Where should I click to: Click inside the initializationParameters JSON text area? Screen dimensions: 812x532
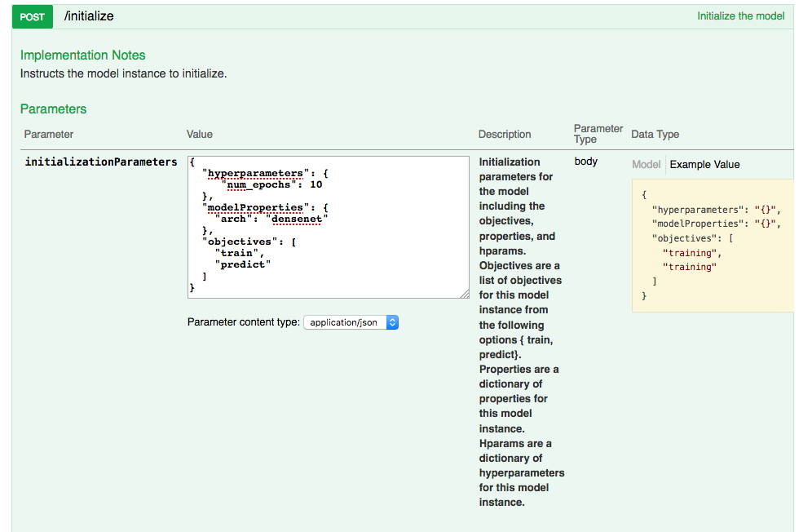click(329, 227)
